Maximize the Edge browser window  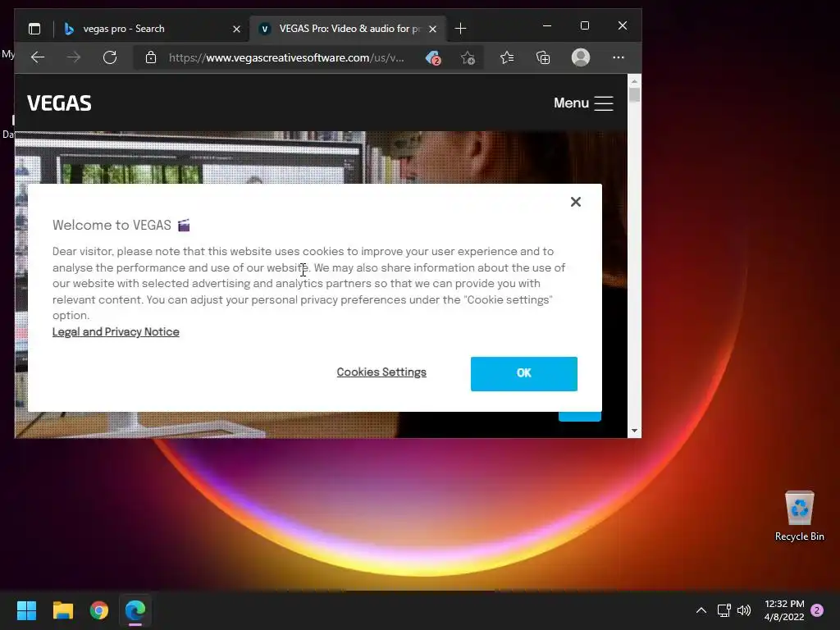[585, 25]
